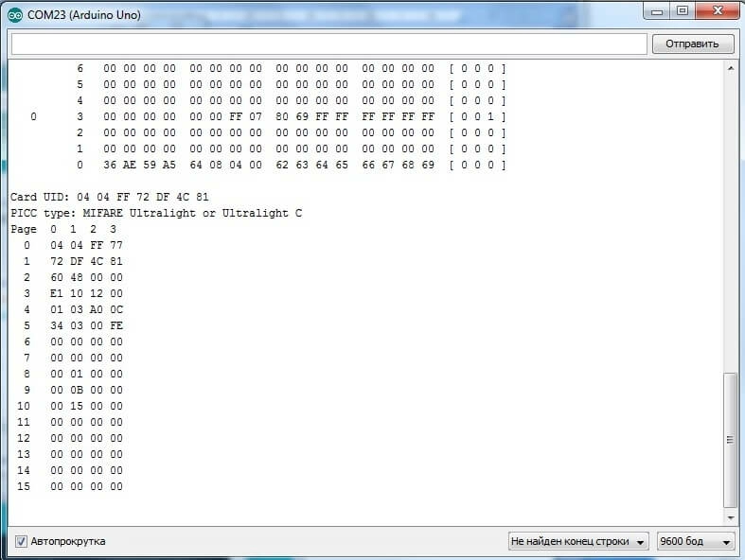The image size is (745, 560).
Task: Focus the serial message input field
Action: [x=328, y=44]
